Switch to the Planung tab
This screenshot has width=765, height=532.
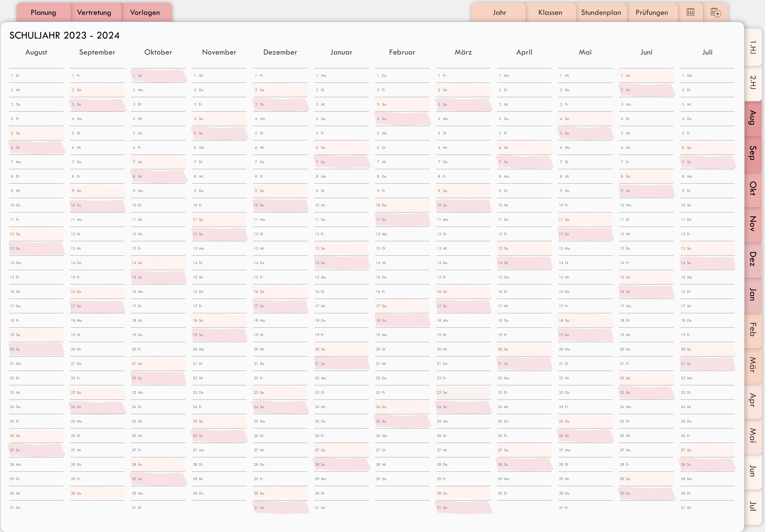pos(43,12)
